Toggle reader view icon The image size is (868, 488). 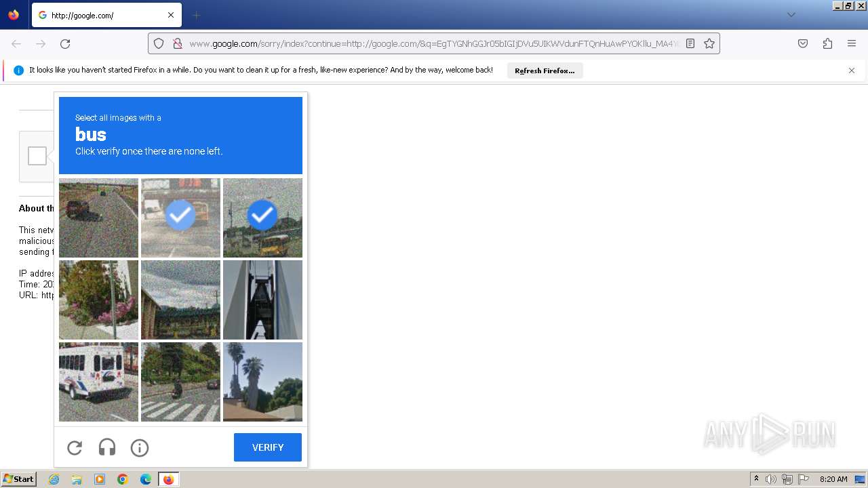[x=690, y=43]
